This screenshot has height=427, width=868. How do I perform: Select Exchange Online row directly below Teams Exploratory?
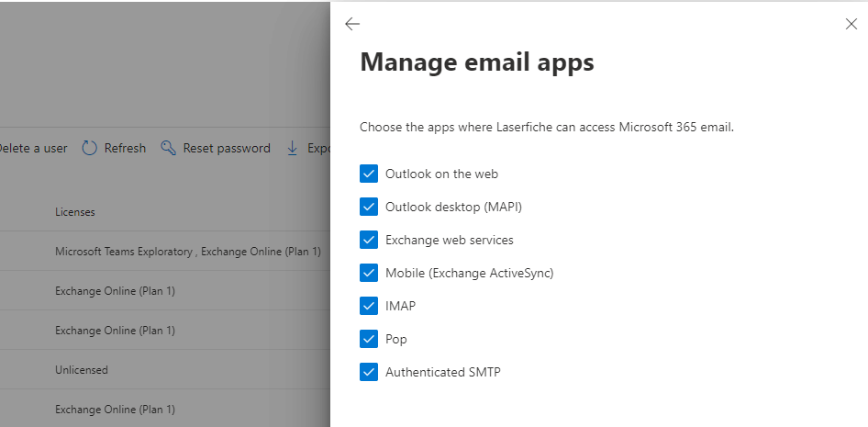point(115,290)
